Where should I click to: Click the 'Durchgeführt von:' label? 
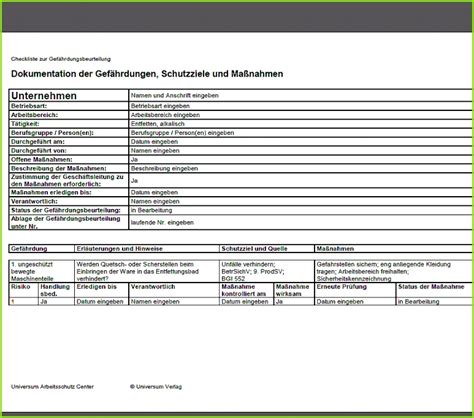(39, 151)
